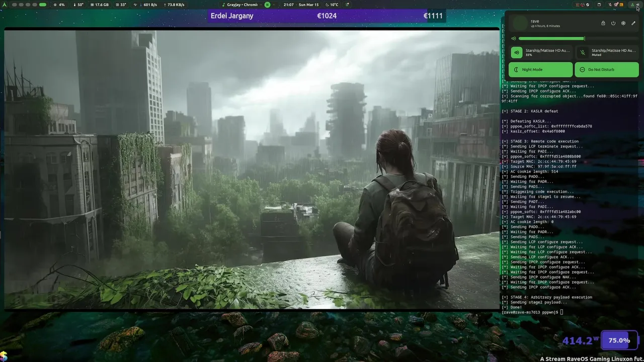Click the 'Source MAC: 97:9f:5a:cd:ff:ff' line
The image size is (644, 362).
tap(539, 166)
